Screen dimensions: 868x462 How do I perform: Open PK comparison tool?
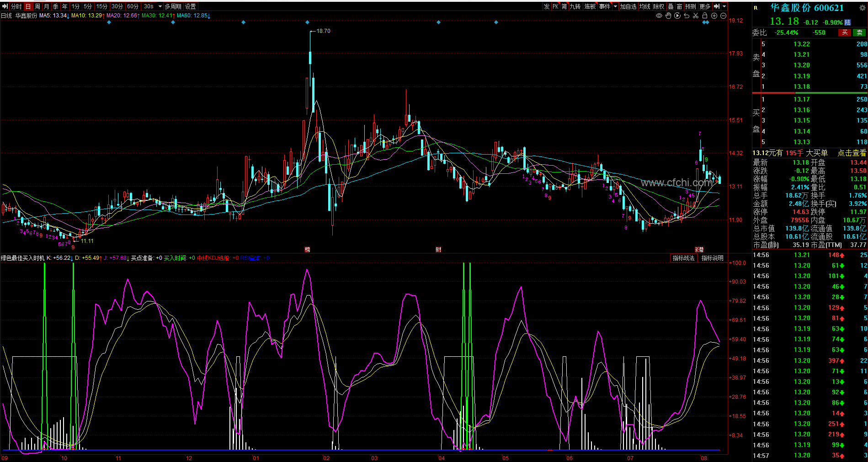click(x=555, y=6)
